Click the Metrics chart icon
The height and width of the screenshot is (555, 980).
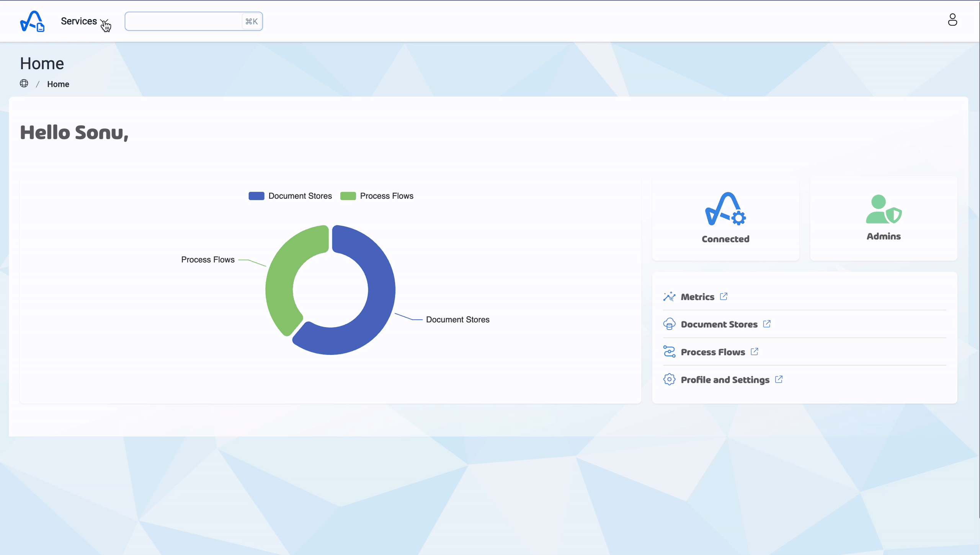[x=669, y=297]
